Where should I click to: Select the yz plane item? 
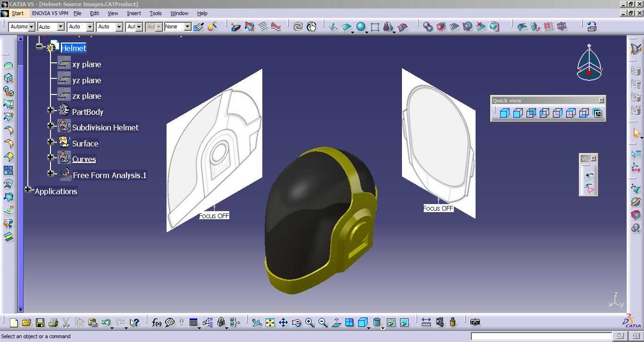click(x=87, y=80)
